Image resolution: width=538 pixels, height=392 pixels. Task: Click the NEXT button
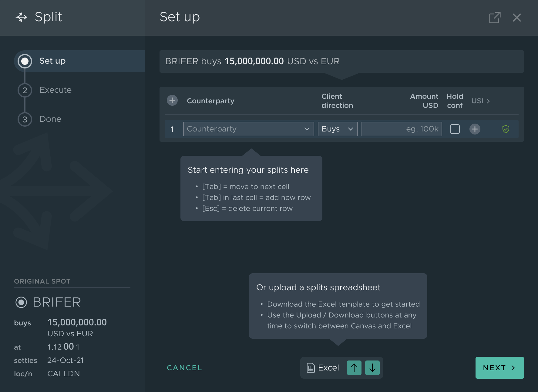(500, 368)
